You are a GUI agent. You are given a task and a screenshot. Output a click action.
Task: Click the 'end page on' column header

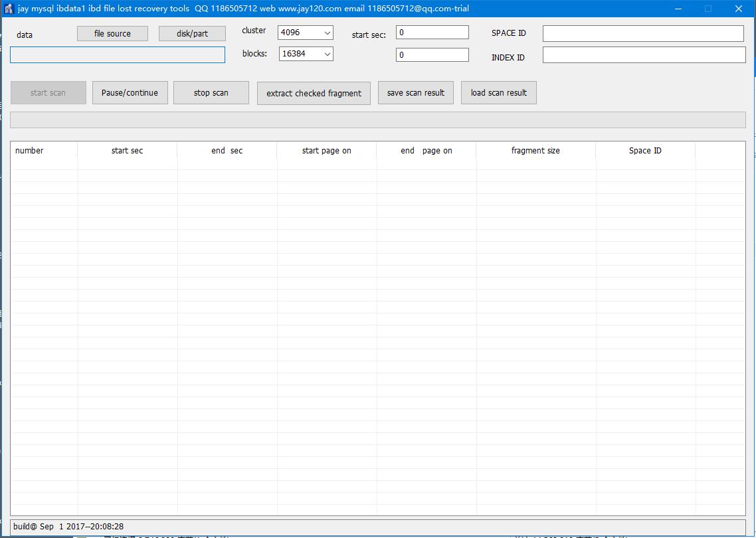coord(426,150)
